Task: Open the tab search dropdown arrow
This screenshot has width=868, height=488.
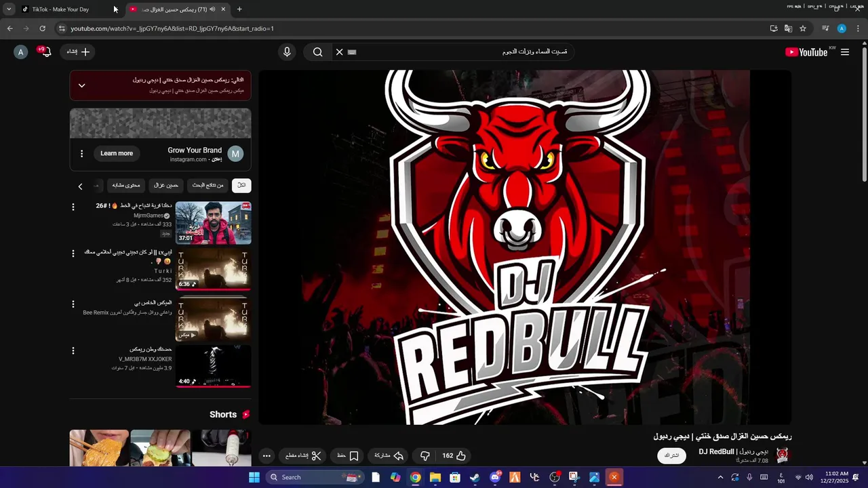Action: click(x=9, y=9)
